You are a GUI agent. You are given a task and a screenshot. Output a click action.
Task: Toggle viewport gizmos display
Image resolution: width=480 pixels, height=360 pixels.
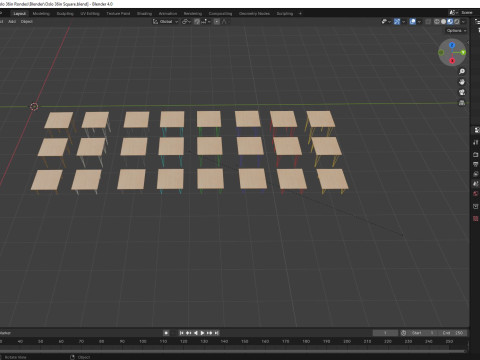397,22
